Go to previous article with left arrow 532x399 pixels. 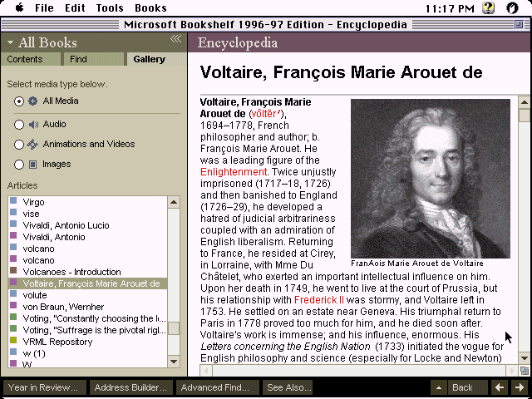[500, 387]
